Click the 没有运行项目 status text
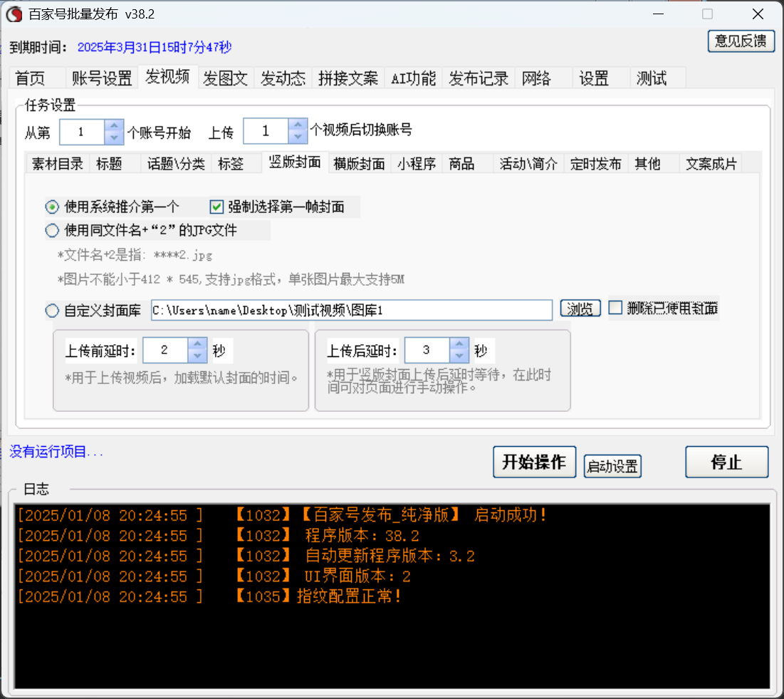 click(56, 452)
